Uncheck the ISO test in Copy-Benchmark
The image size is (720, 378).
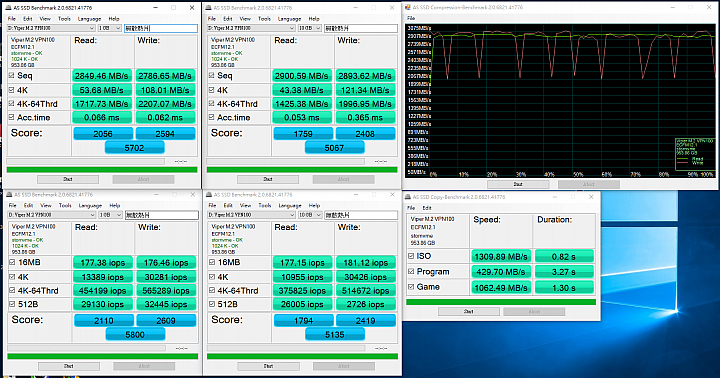coord(411,256)
